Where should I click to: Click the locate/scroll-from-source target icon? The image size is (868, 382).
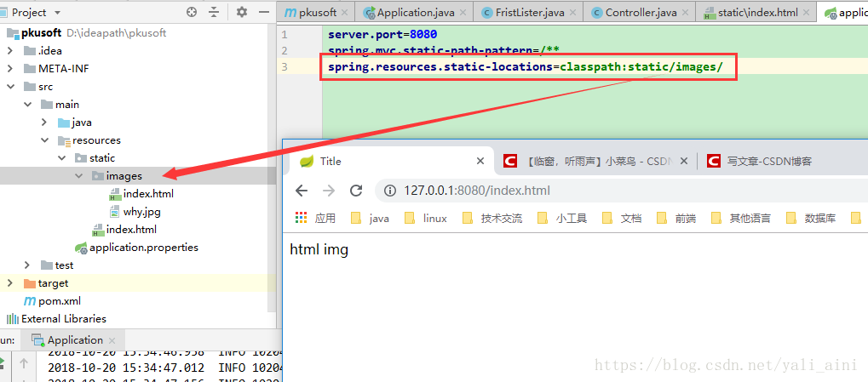pyautogui.click(x=192, y=12)
